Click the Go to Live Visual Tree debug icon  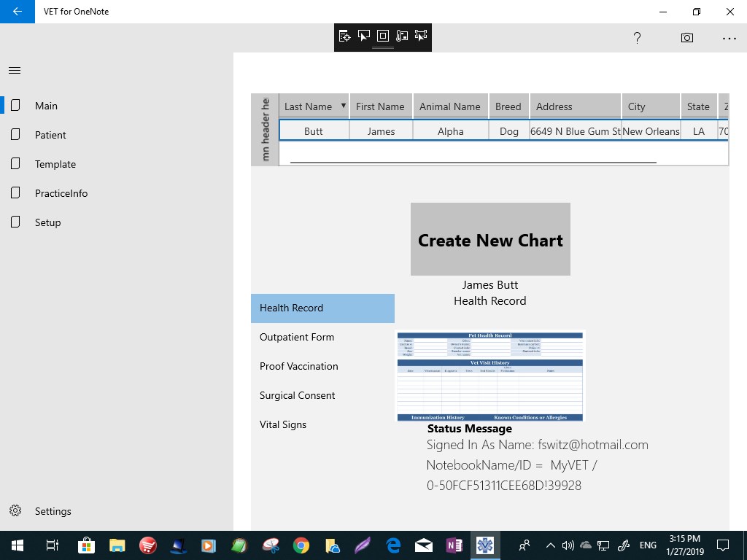click(344, 36)
